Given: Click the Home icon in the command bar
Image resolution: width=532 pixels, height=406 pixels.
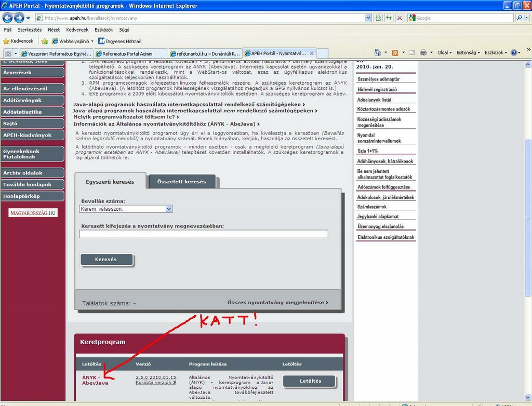Looking at the screenshot, I should 377,52.
